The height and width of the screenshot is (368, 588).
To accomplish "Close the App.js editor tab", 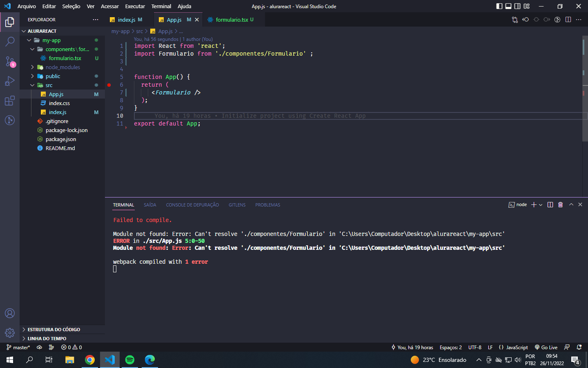I will (x=197, y=20).
